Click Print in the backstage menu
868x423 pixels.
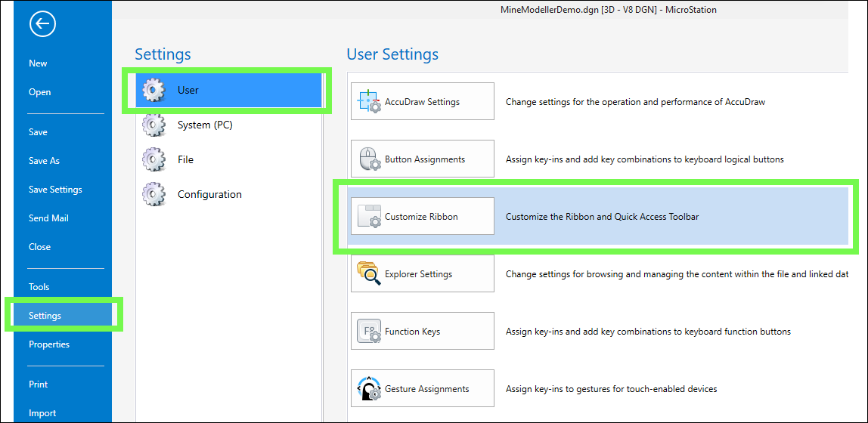coord(38,384)
